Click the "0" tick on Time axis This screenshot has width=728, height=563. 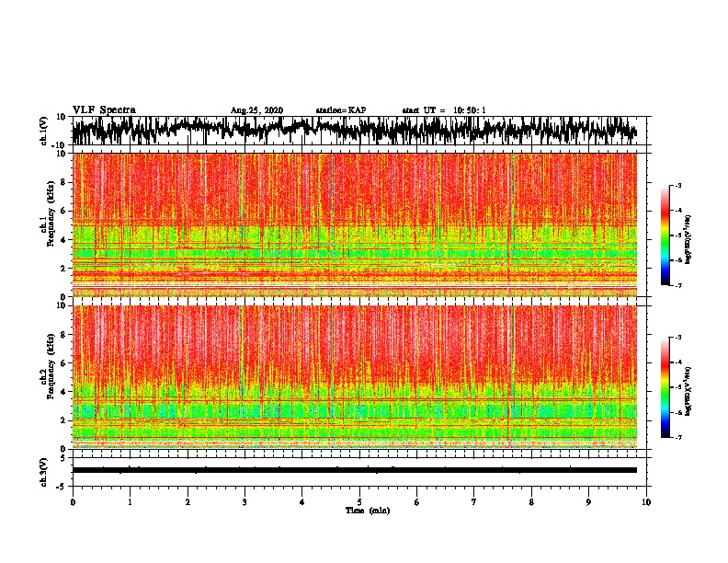click(73, 502)
